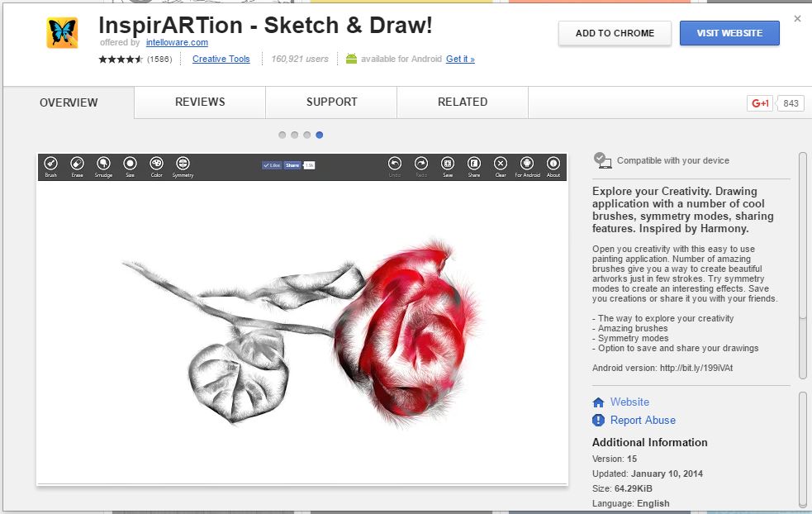Switch to the Reviews tab

coord(200,102)
